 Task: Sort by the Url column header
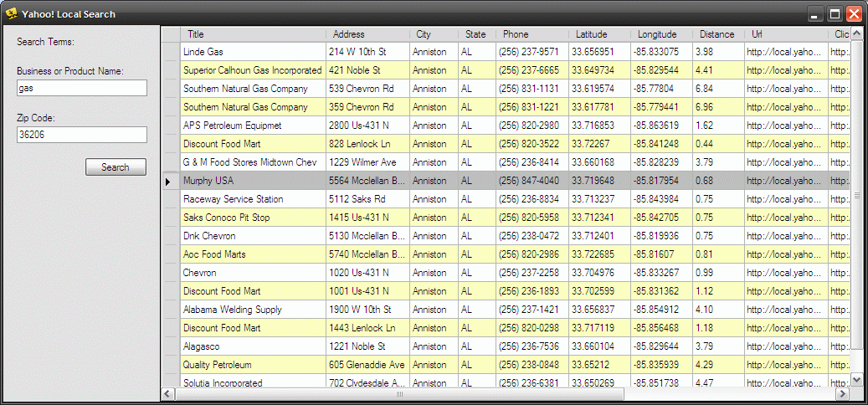click(x=786, y=34)
